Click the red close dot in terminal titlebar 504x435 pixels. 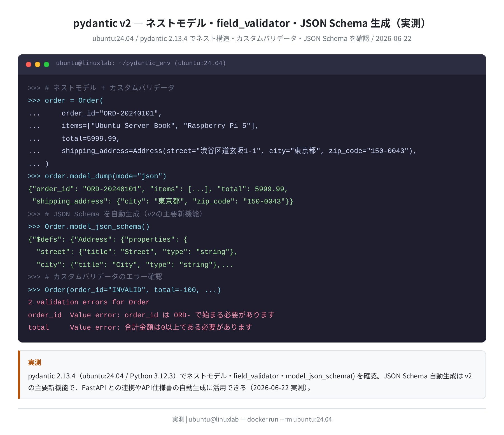29,64
